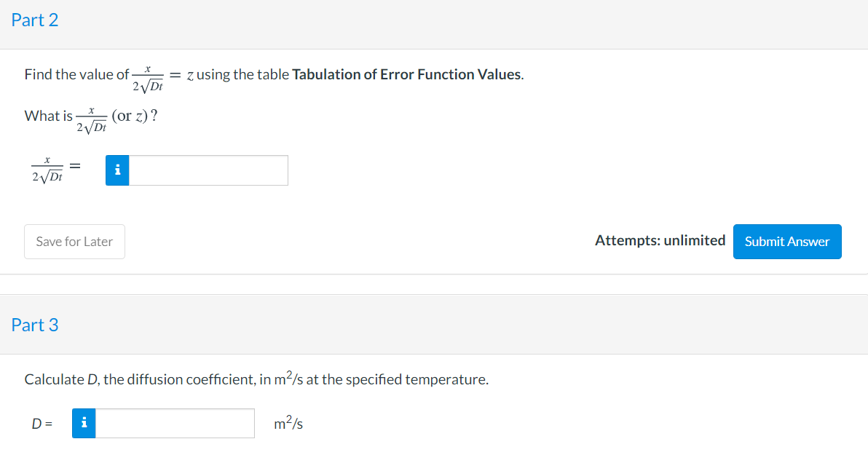
Task: Submit the answer for Part 2
Action: (x=786, y=242)
